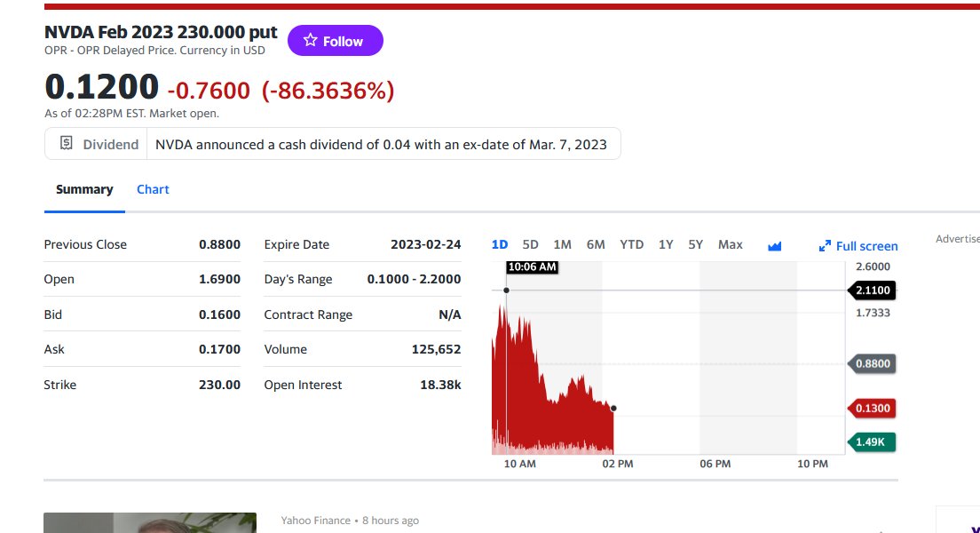Image resolution: width=980 pixels, height=533 pixels.
Task: Select the YTD chart range
Action: pos(631,244)
